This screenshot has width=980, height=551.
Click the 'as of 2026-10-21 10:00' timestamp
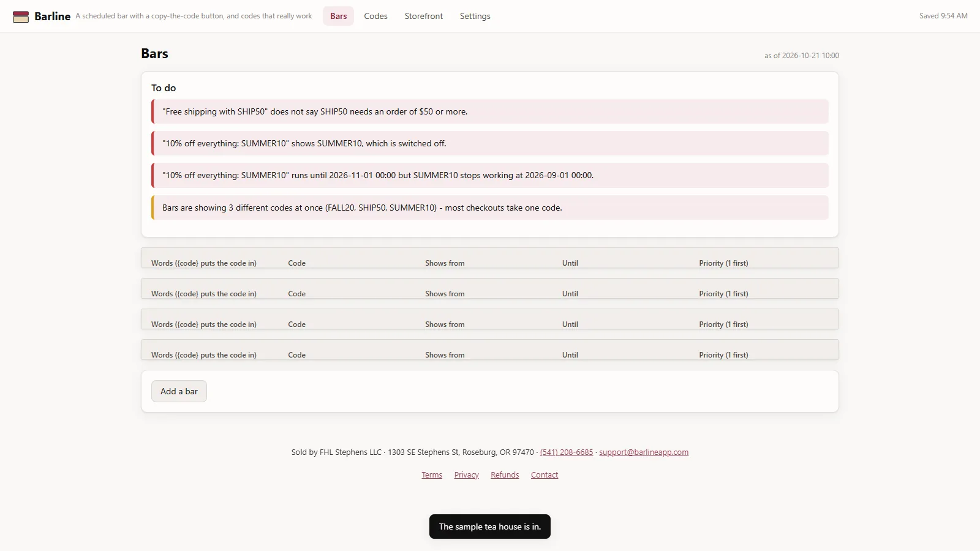click(802, 56)
